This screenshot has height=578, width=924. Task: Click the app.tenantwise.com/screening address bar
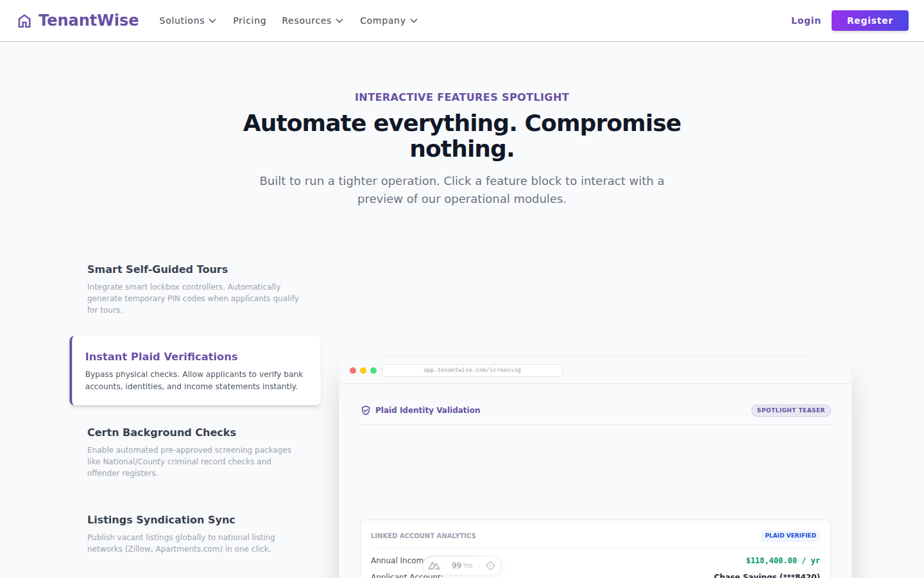pos(472,371)
